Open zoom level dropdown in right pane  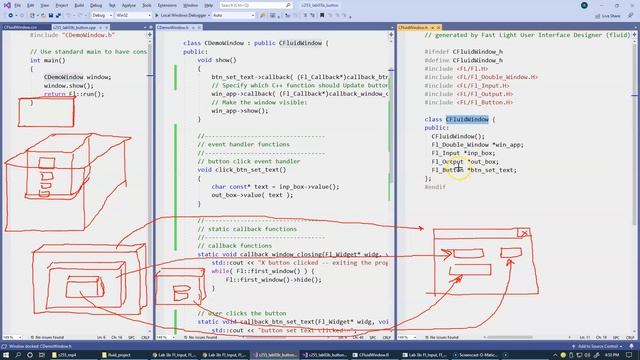[x=408, y=338]
